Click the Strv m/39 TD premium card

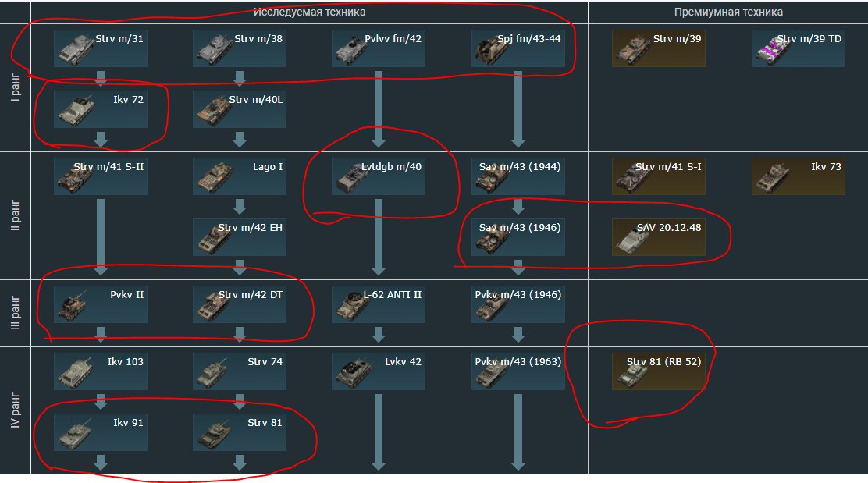799,48
